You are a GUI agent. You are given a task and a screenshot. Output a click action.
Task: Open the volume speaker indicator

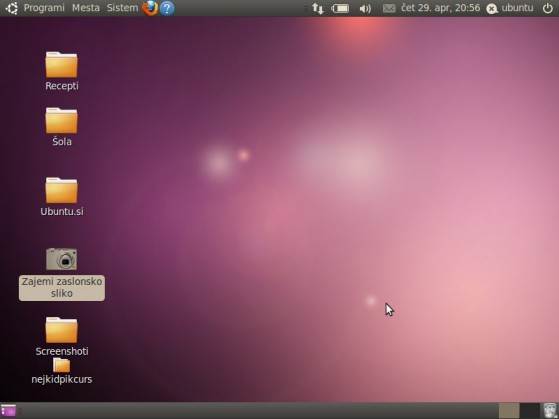pyautogui.click(x=365, y=8)
